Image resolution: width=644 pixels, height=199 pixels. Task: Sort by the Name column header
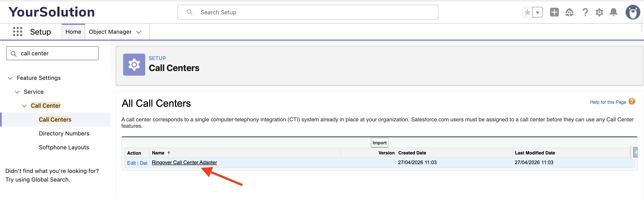(x=158, y=153)
